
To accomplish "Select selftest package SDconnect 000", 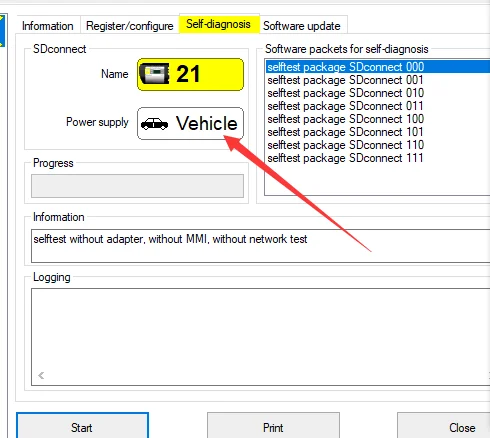I will pos(378,67).
